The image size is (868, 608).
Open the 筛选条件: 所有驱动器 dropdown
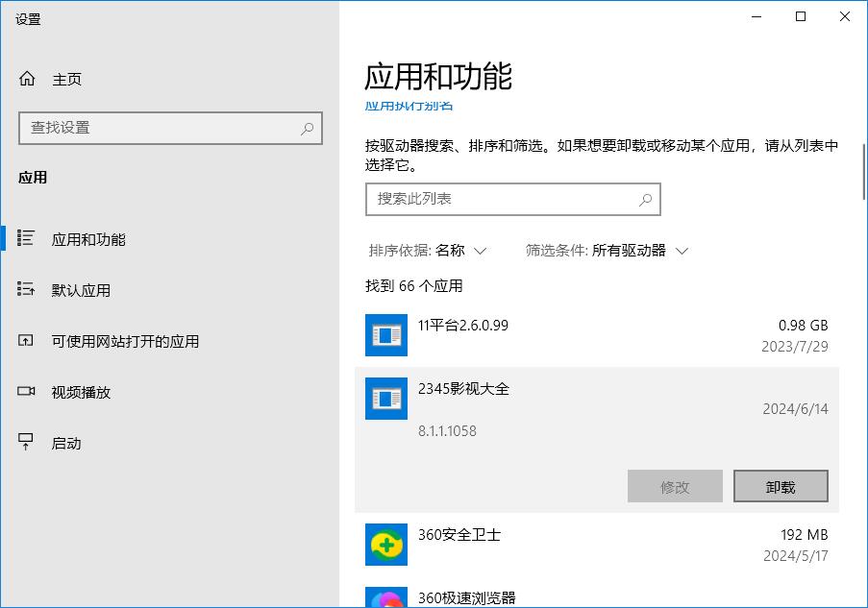[x=607, y=251]
